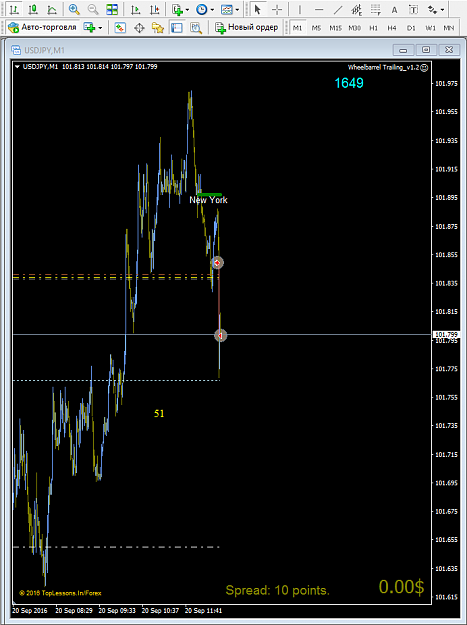Switch to D1 timeframe

pyautogui.click(x=411, y=28)
